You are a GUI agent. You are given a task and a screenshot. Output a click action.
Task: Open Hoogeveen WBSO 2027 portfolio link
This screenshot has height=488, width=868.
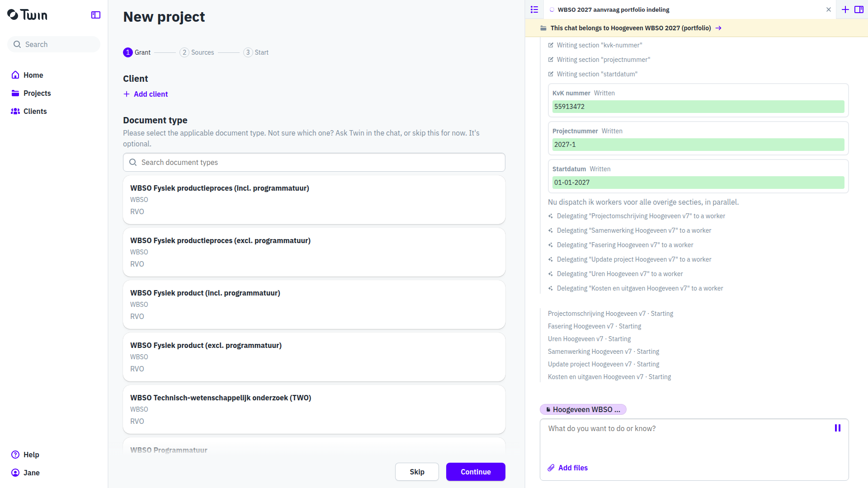[x=636, y=28]
